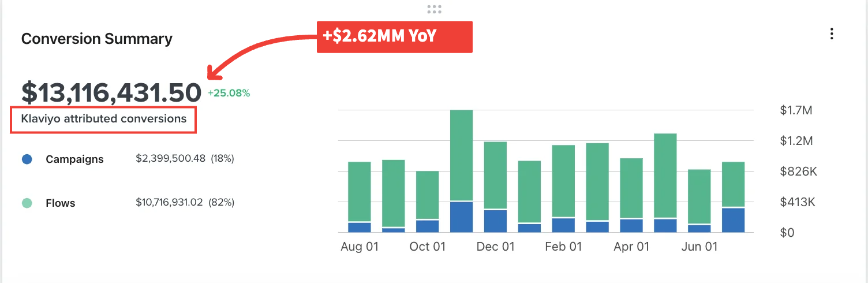Screen dimensions: 868x283
Task: Click the blue Campaigns legend dot
Action: 27,159
